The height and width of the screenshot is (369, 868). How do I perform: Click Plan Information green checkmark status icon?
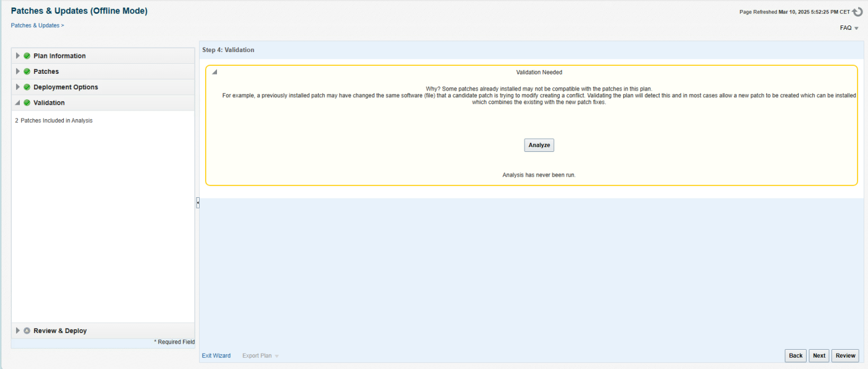[27, 56]
